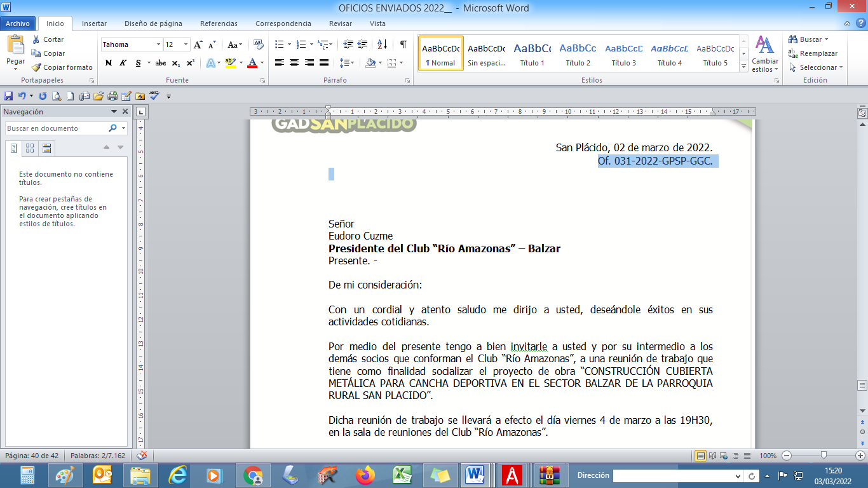Open the font size dropdown
Viewport: 868px width, 488px height.
(x=186, y=44)
